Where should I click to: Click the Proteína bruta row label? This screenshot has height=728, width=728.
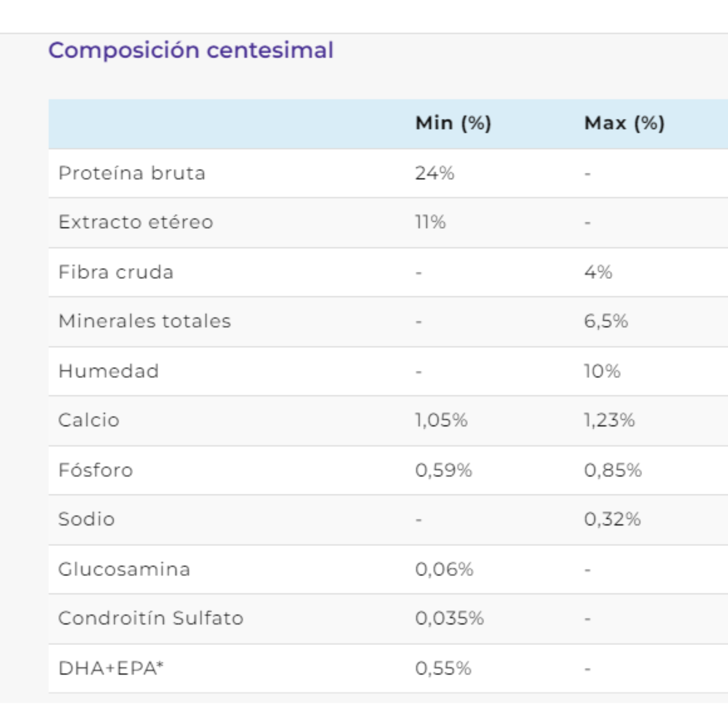tap(132, 173)
